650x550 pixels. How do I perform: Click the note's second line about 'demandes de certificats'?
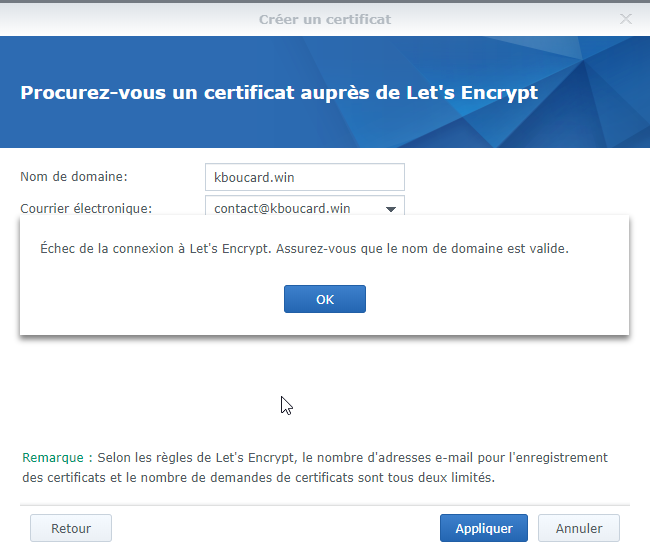pos(258,477)
